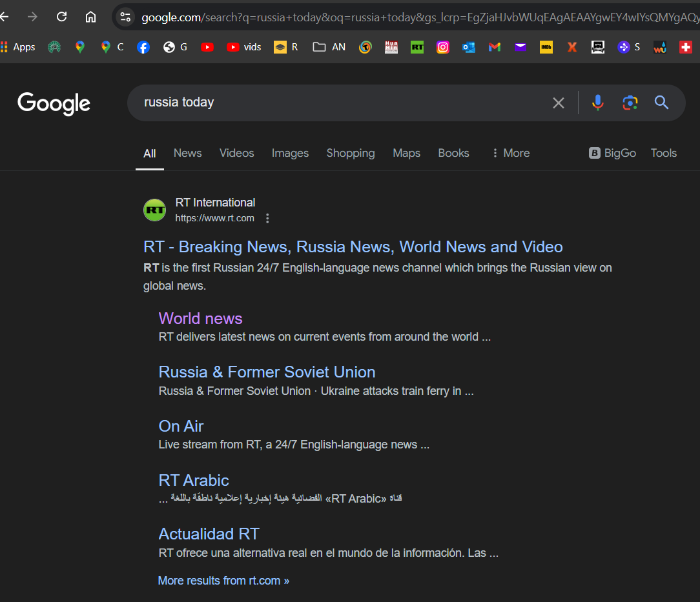This screenshot has height=602, width=700.
Task: Open the Apps bookmarks shortcut
Action: click(x=18, y=47)
